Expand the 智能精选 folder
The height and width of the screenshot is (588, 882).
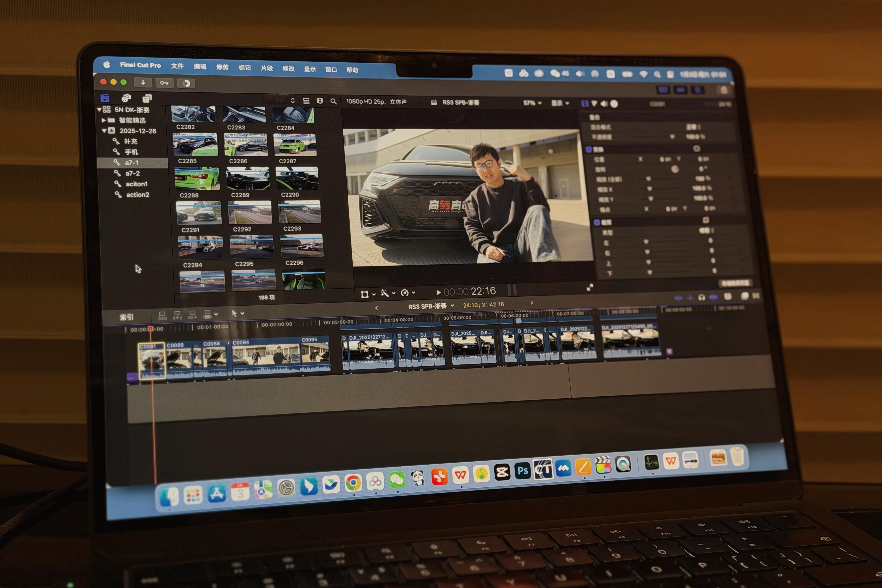(103, 120)
